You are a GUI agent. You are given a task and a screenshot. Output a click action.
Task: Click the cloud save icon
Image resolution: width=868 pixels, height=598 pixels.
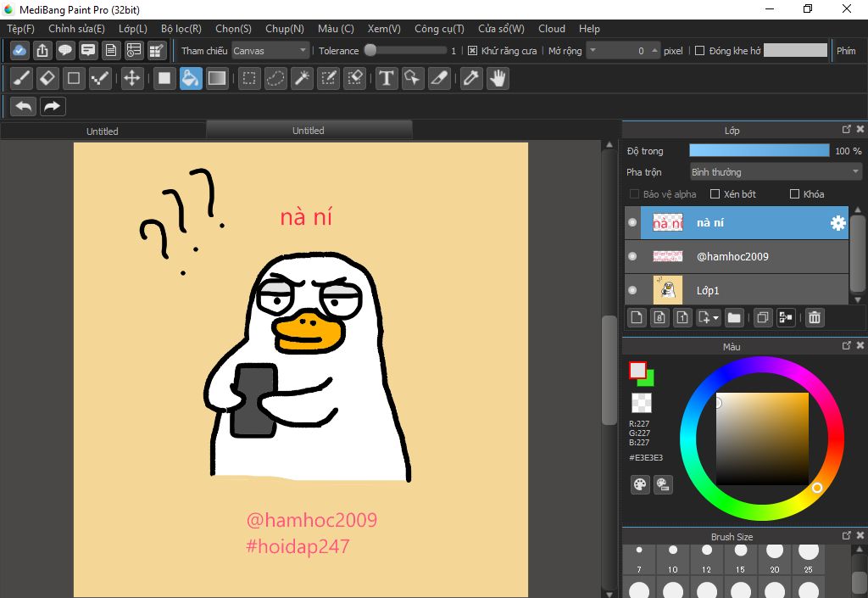[19, 50]
